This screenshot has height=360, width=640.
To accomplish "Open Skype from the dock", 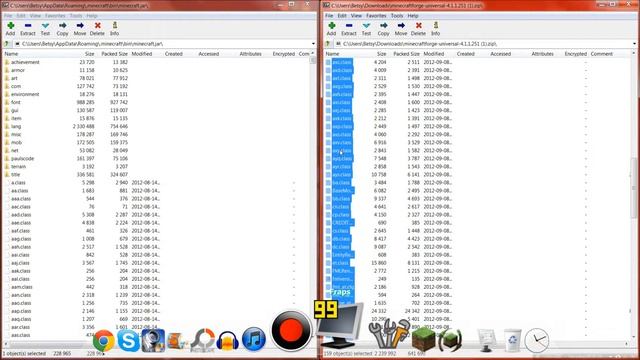I will point(128,340).
